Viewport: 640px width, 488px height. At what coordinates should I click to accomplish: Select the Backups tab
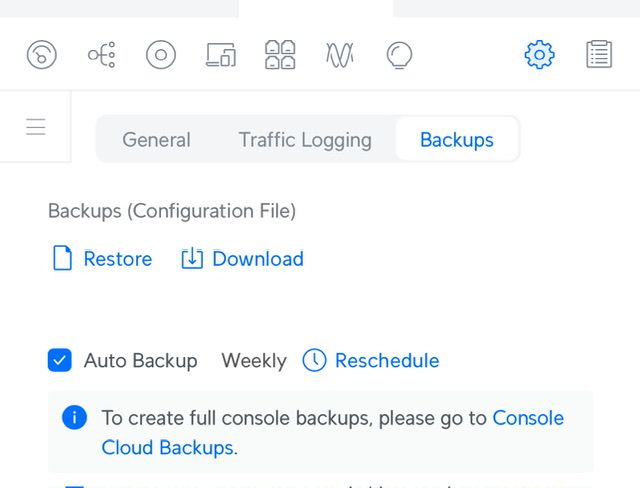457,140
